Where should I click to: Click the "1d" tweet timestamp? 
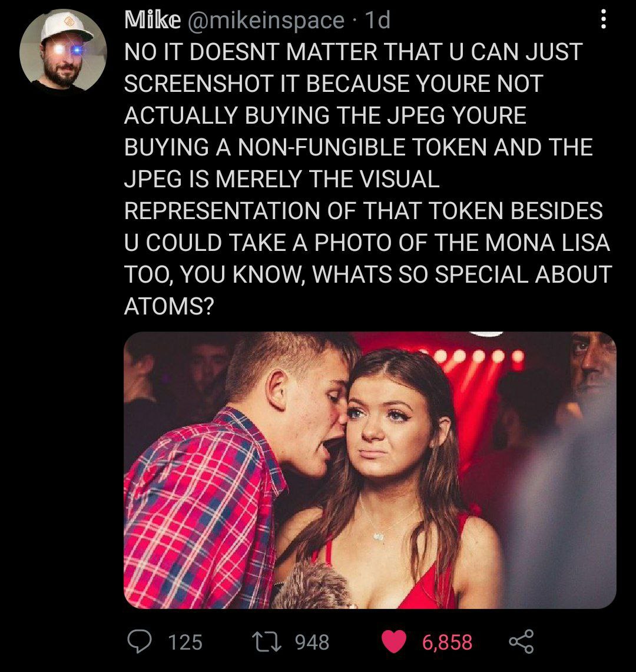tap(377, 21)
